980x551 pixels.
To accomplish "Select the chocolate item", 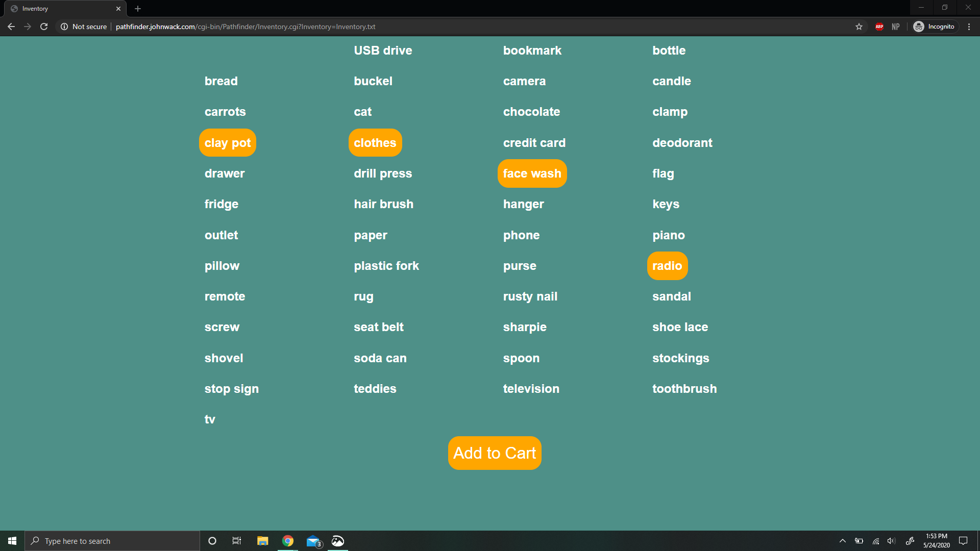I will point(531,112).
